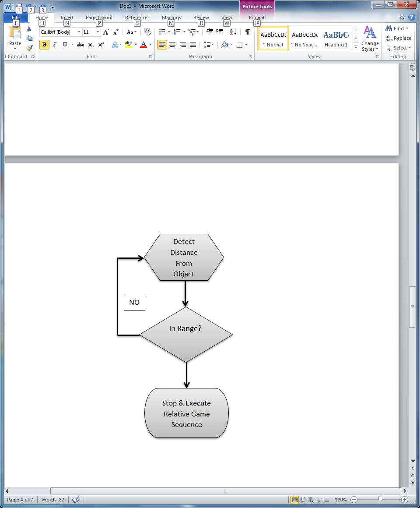The image size is (420, 508).
Task: Switch to the Page Layout tab
Action: pos(99,18)
